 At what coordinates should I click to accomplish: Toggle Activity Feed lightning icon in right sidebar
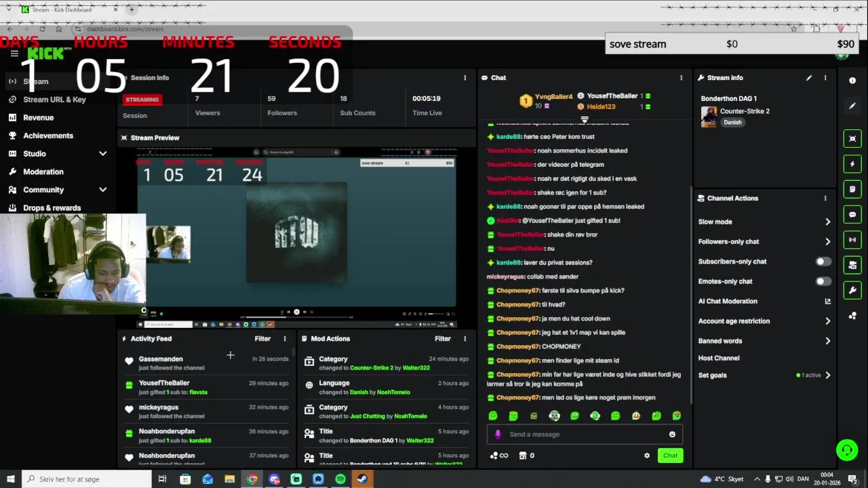tap(852, 164)
